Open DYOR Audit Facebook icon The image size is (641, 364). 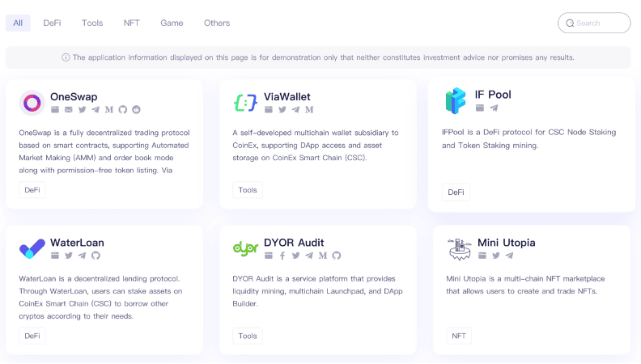click(x=282, y=256)
